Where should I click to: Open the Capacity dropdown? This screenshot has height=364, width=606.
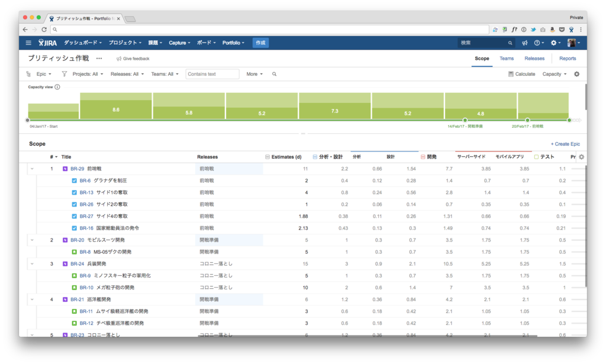pyautogui.click(x=554, y=74)
